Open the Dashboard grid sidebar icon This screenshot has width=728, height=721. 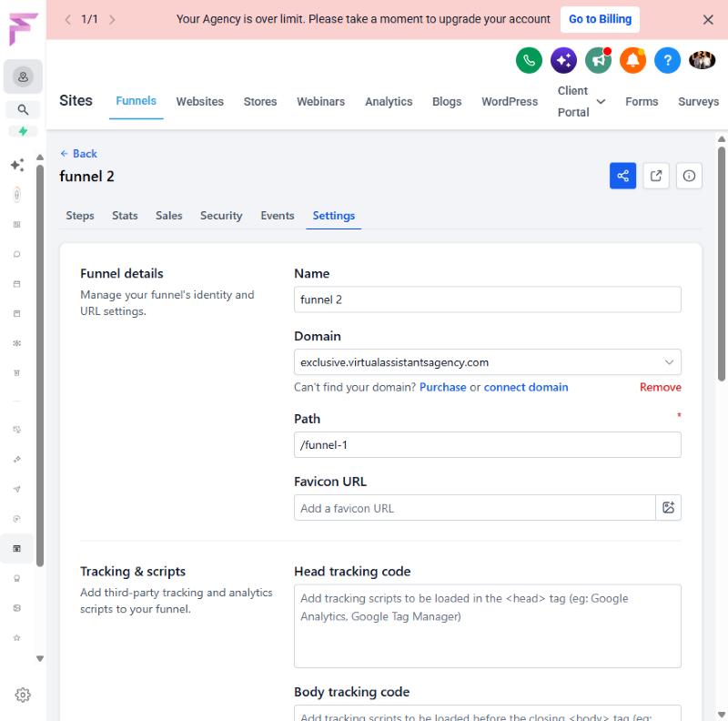pyautogui.click(x=16, y=224)
